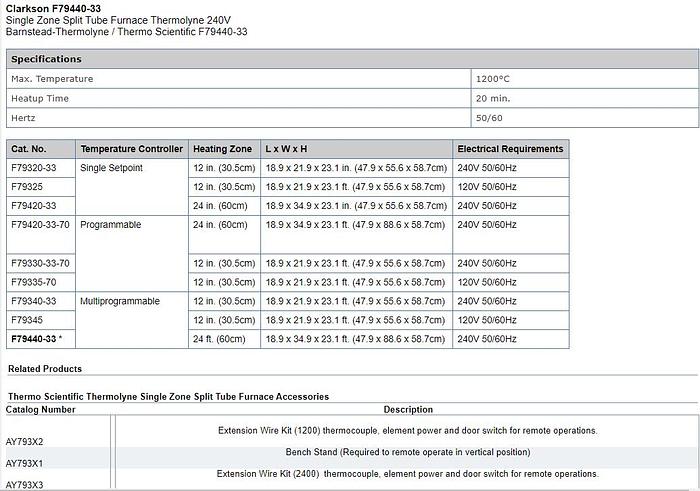The image size is (700, 491).
Task: Open the F79420-33-70 catalog entry
Action: pyautogui.click(x=39, y=225)
